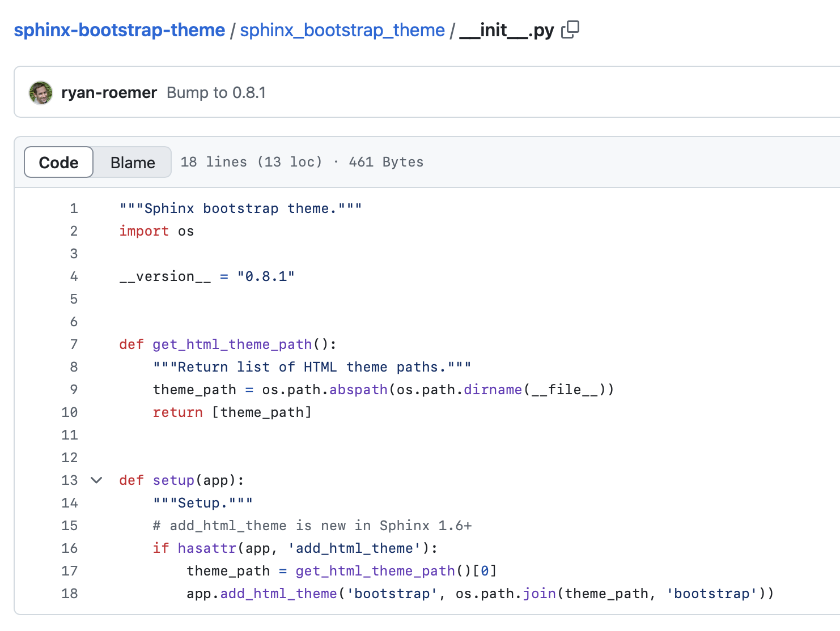Select line number 16
The image size is (840, 631).
click(70, 548)
